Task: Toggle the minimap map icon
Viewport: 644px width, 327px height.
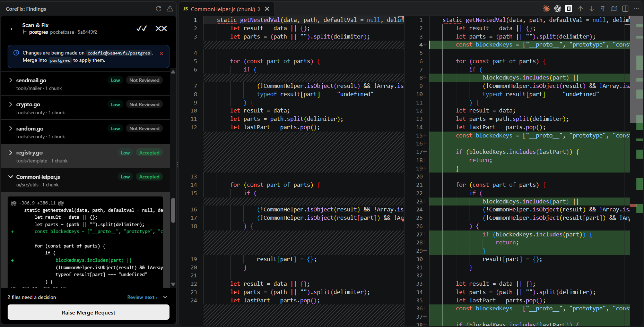Action: pyautogui.click(x=614, y=9)
